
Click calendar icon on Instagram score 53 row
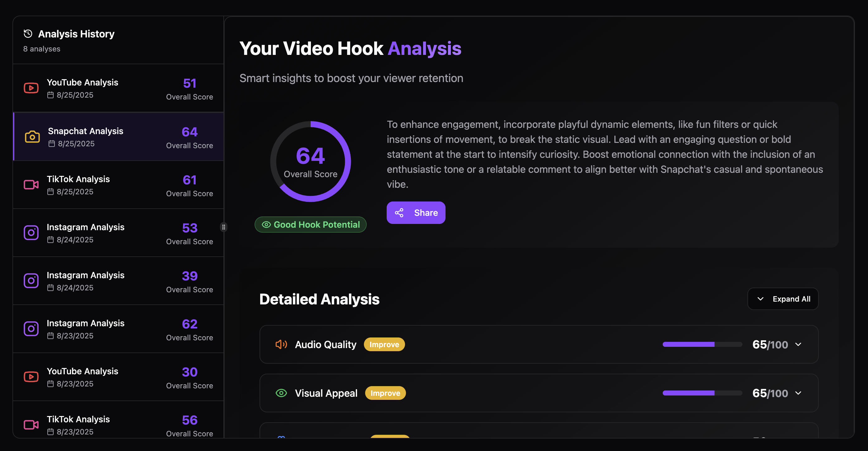pyautogui.click(x=50, y=240)
